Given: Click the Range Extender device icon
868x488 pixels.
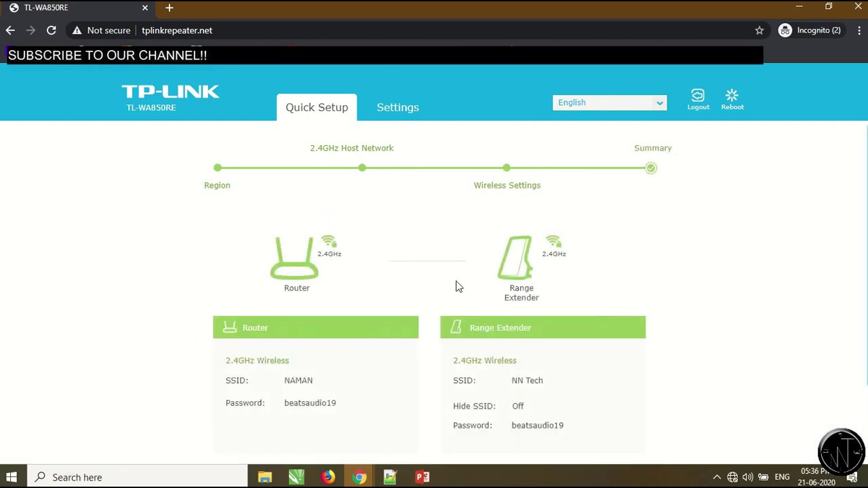Looking at the screenshot, I should tap(515, 258).
